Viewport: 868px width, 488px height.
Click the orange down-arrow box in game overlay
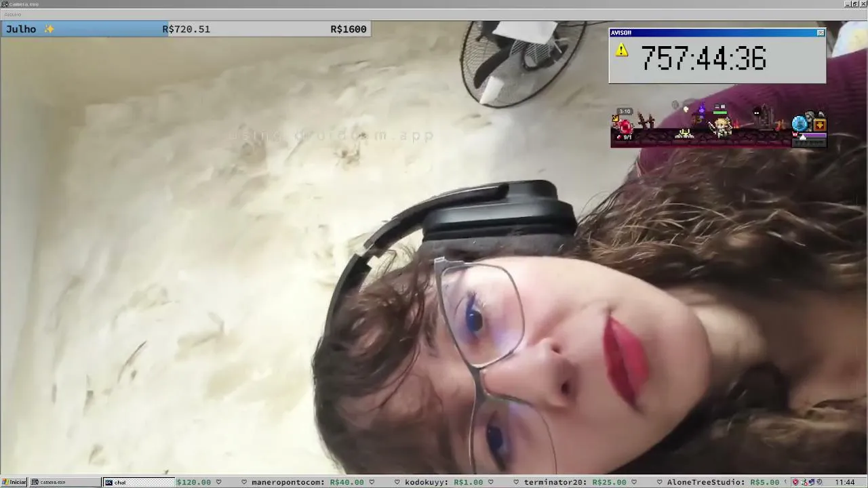click(819, 125)
